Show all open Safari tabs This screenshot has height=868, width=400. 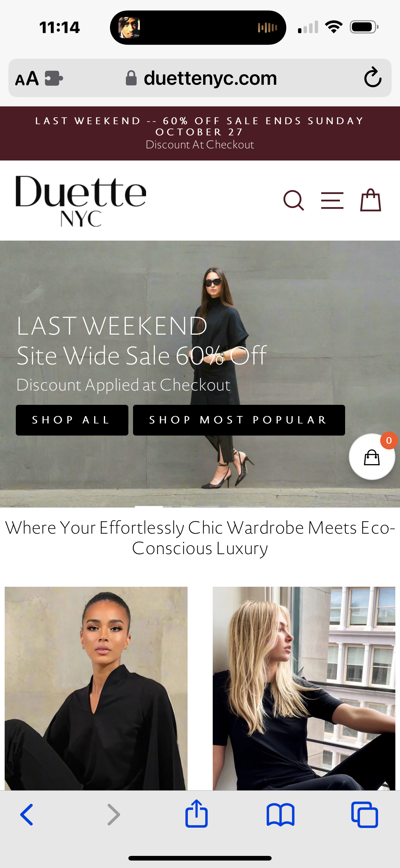[365, 814]
